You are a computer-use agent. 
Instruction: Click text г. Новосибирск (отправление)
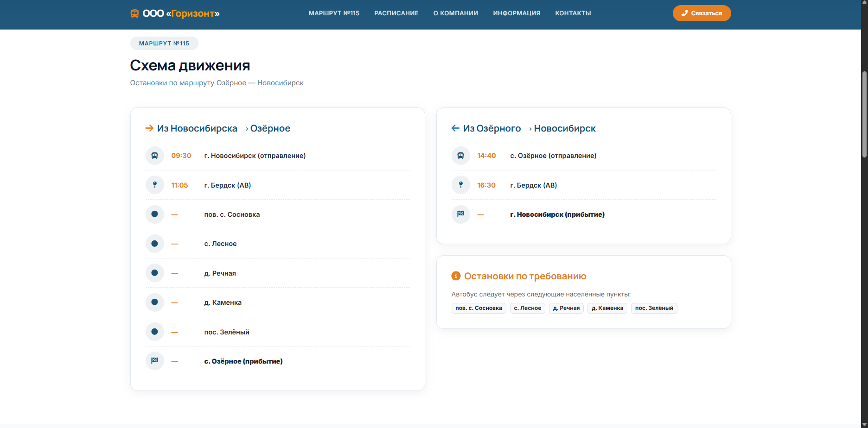click(x=255, y=156)
